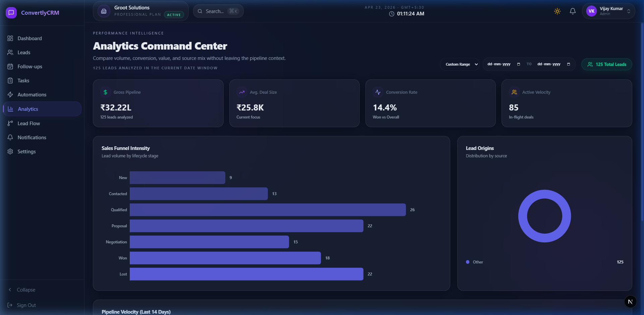Toggle light mode using the sun icon
This screenshot has height=315, width=644.
(557, 11)
